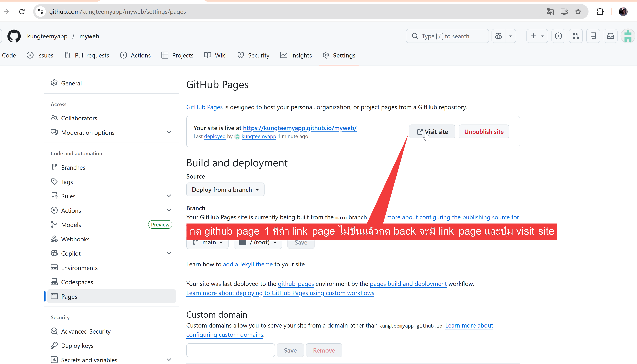This screenshot has width=637, height=364.
Task: Click the custom domain text field
Action: (230, 350)
